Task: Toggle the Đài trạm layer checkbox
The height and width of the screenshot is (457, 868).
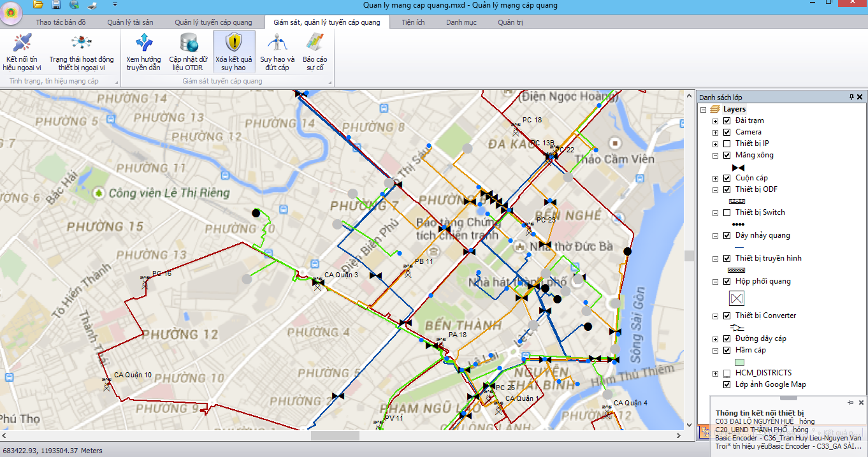Action: 727,120
